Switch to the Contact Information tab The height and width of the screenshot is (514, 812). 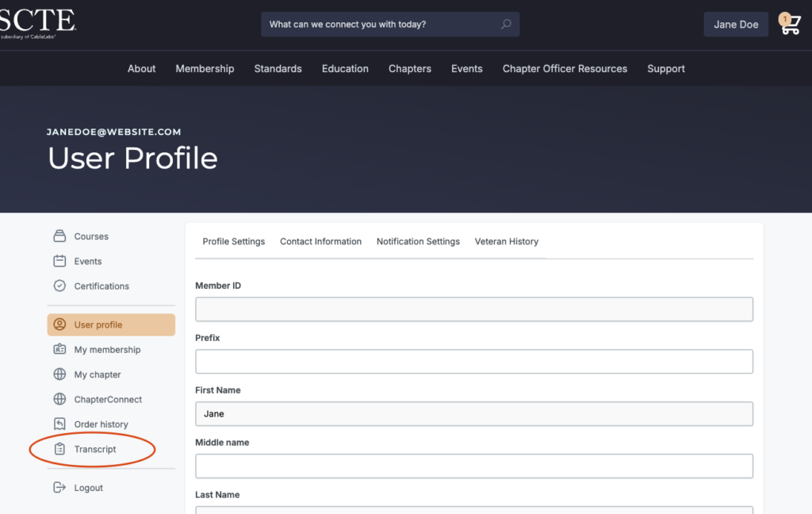click(320, 241)
